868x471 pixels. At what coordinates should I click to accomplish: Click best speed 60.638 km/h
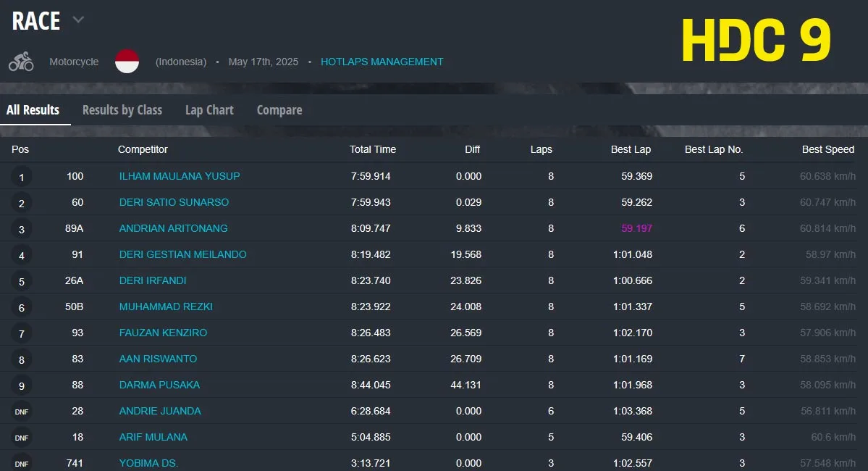(827, 176)
